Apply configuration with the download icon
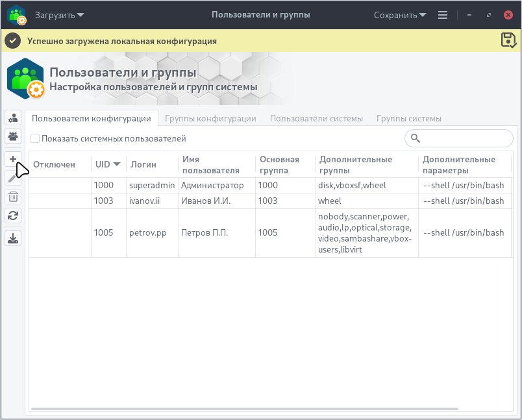 [x=12, y=238]
